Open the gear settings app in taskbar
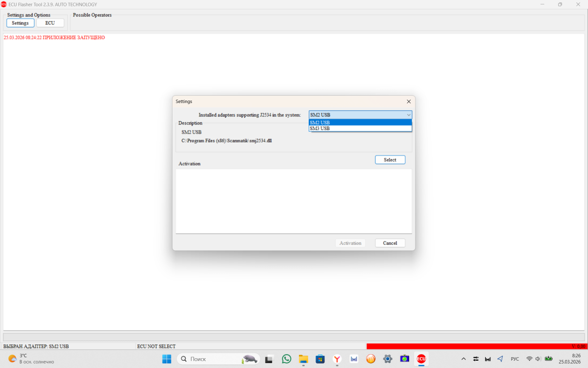This screenshot has height=368, width=588. click(x=388, y=359)
